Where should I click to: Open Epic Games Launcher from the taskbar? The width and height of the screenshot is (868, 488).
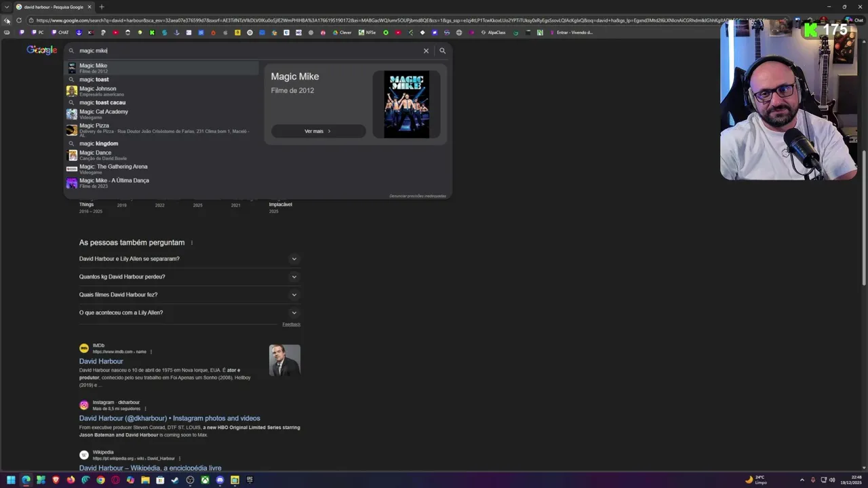(x=250, y=480)
